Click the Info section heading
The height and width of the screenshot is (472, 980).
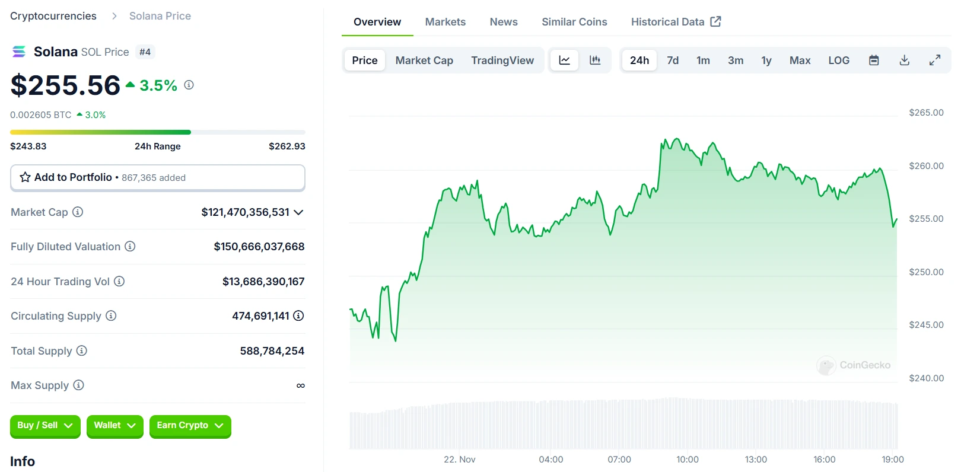(23, 461)
